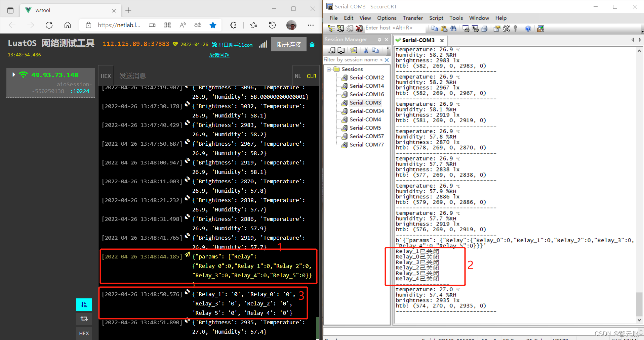The width and height of the screenshot is (644, 340).
Task: Click the connect session icon in Session Manager
Action: point(332,50)
